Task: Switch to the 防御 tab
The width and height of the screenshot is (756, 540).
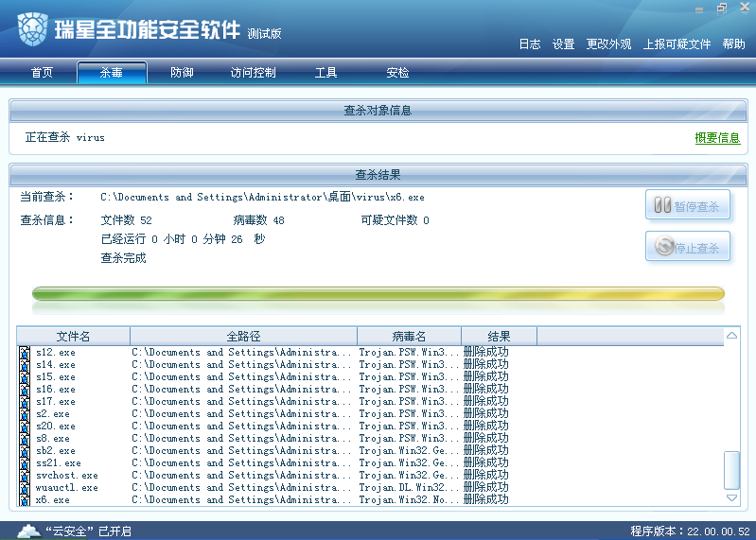Action: click(x=183, y=72)
